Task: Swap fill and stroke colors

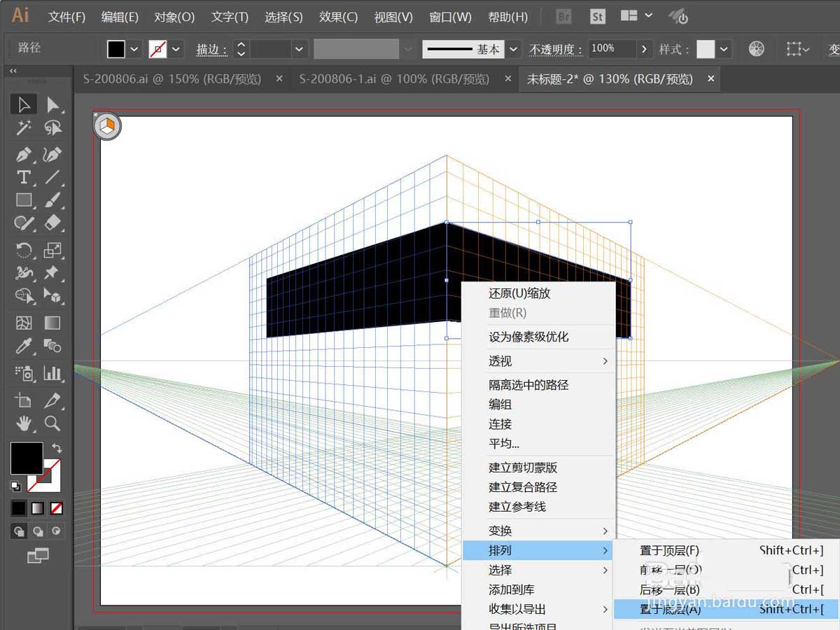Action: 57,447
